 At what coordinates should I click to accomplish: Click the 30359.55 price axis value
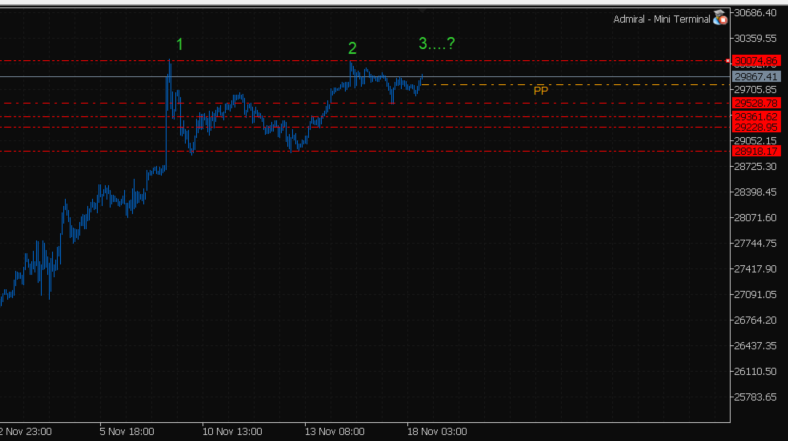click(755, 38)
